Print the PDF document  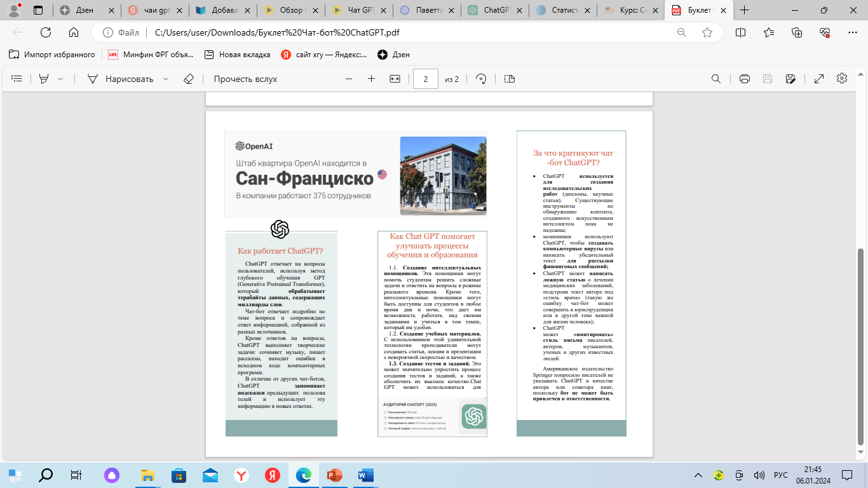point(745,79)
